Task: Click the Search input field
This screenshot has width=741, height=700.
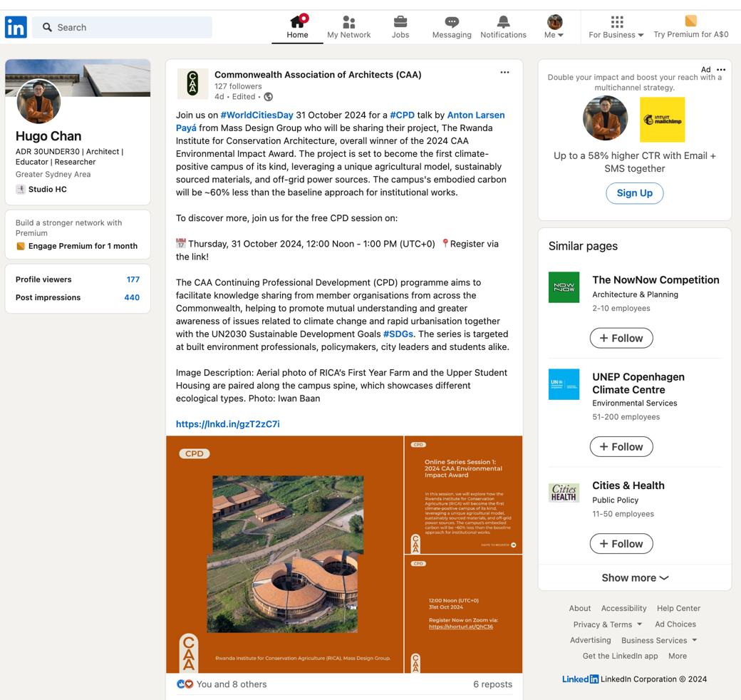Action: 122,27
